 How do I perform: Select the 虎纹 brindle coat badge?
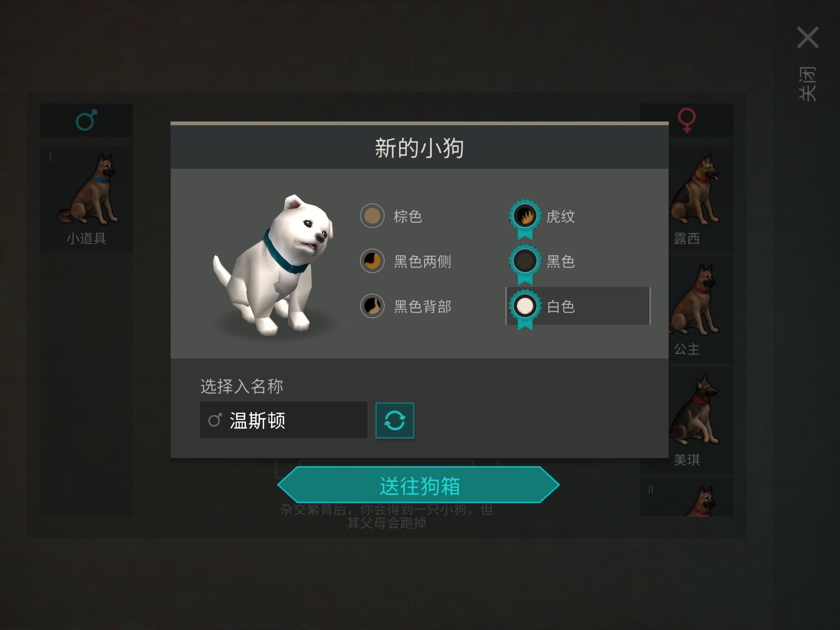pos(525,219)
